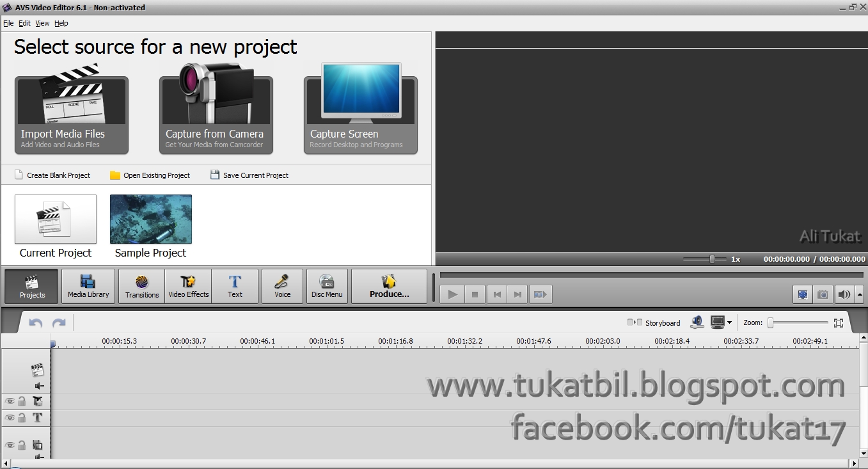
Task: Click Capture from Camera tile
Action: (216, 115)
